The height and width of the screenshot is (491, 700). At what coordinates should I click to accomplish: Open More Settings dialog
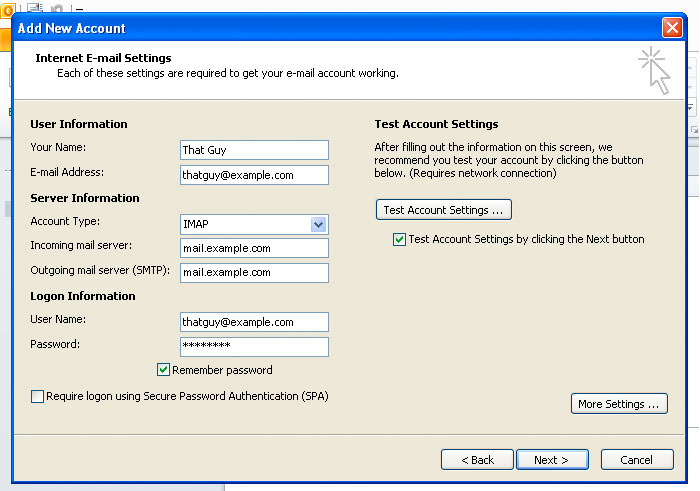(x=618, y=404)
